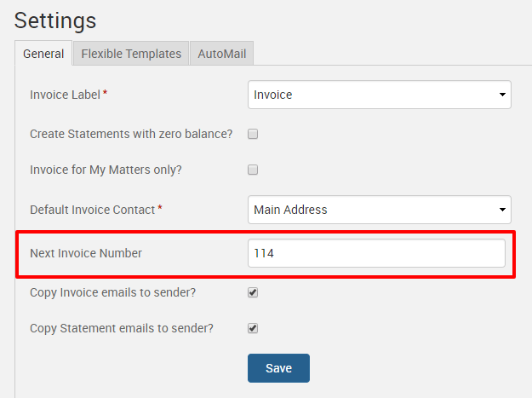Uncheck Copy Statement emails to sender
532x398 pixels.
tap(253, 328)
